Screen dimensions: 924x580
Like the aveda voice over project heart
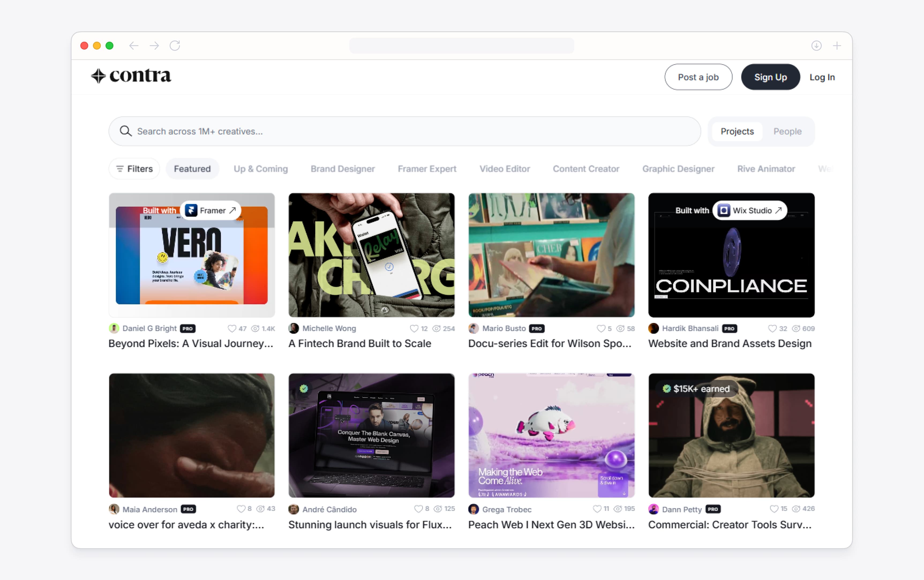241,509
